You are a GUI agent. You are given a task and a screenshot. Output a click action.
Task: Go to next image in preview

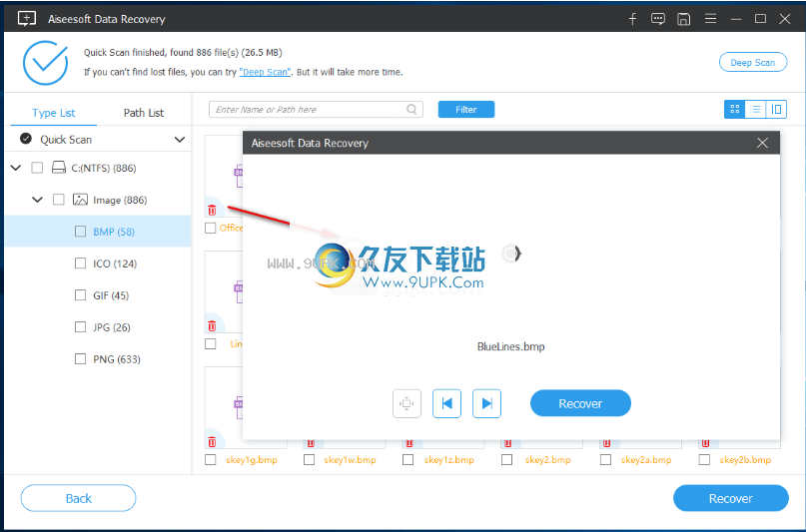pos(486,403)
